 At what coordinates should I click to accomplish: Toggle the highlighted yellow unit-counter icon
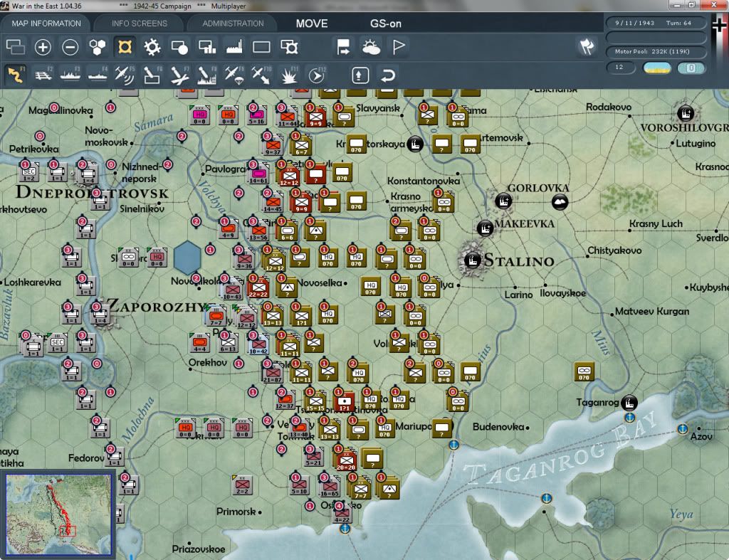coord(125,47)
